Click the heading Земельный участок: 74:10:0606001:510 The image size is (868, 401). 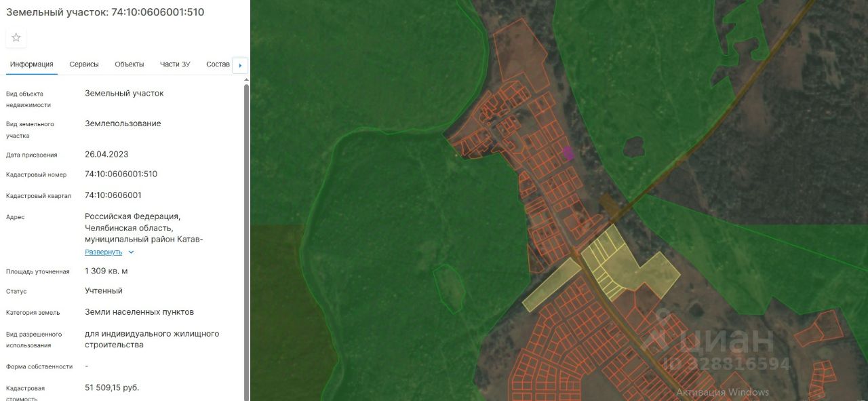(105, 12)
